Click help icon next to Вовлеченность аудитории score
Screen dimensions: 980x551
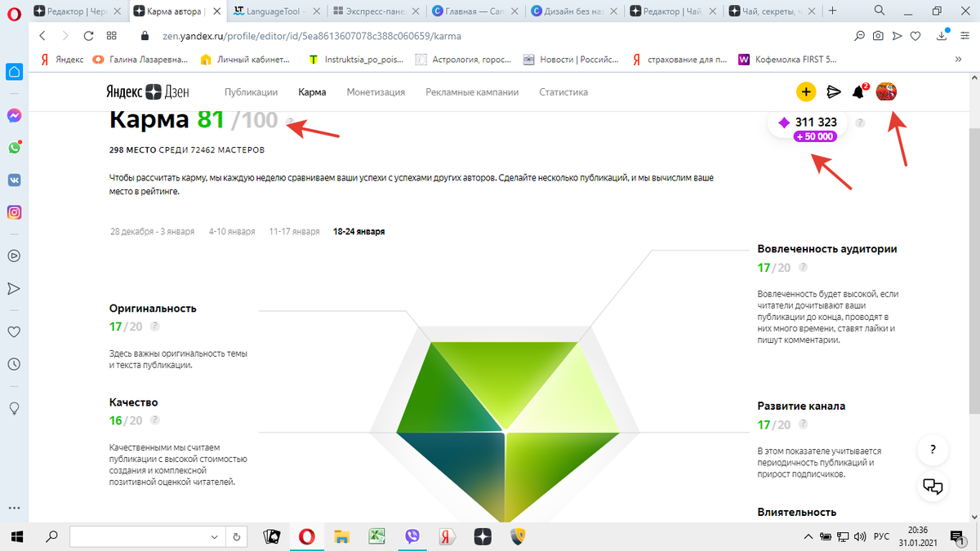coord(804,267)
